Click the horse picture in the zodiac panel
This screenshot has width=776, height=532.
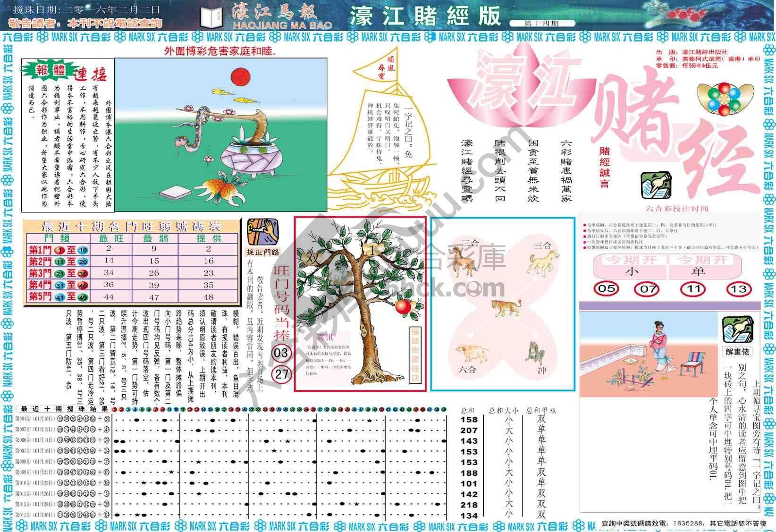(x=462, y=261)
